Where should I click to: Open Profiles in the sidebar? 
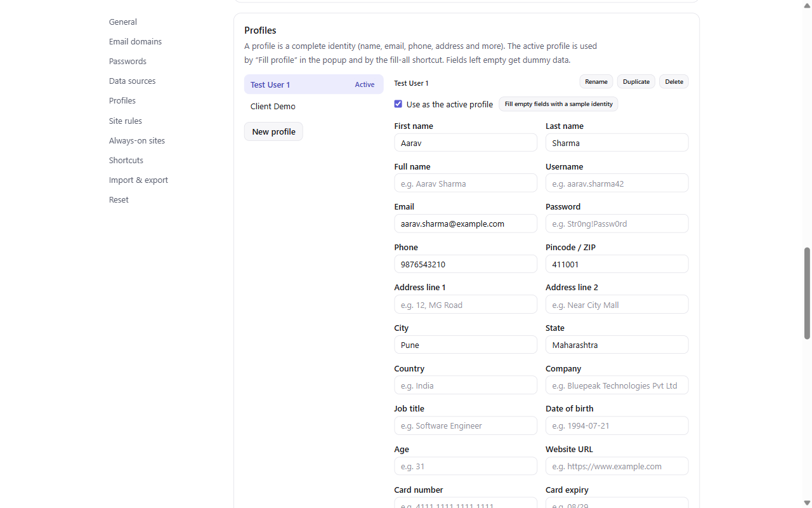(122, 100)
